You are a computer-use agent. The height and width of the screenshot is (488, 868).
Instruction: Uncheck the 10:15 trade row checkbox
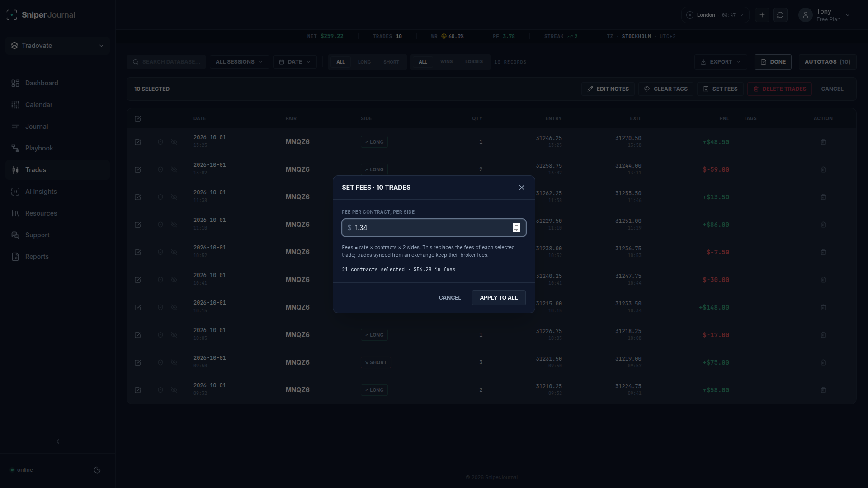click(138, 307)
